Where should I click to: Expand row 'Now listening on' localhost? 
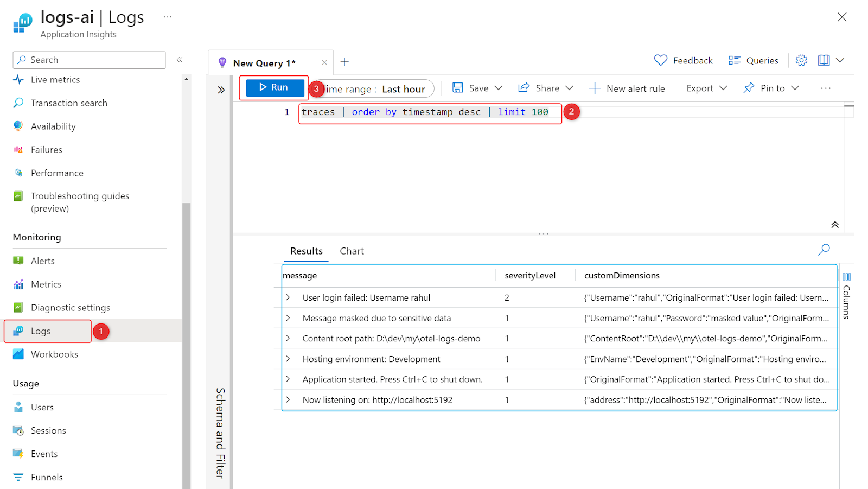click(288, 399)
